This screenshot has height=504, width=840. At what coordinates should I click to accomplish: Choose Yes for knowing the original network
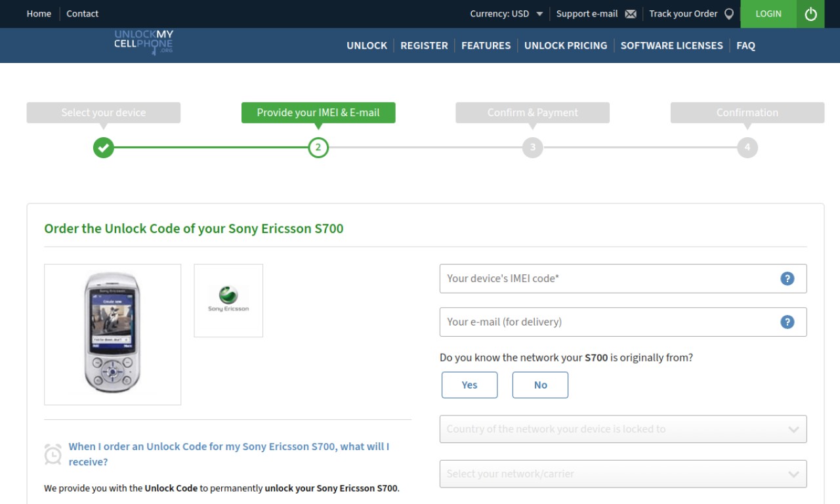coord(469,385)
